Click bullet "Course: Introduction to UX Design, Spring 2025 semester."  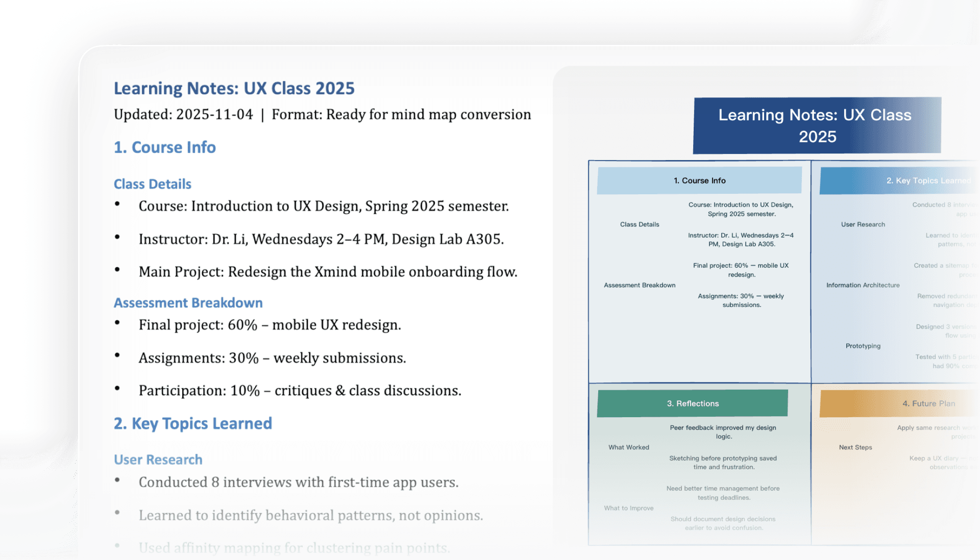[324, 206]
